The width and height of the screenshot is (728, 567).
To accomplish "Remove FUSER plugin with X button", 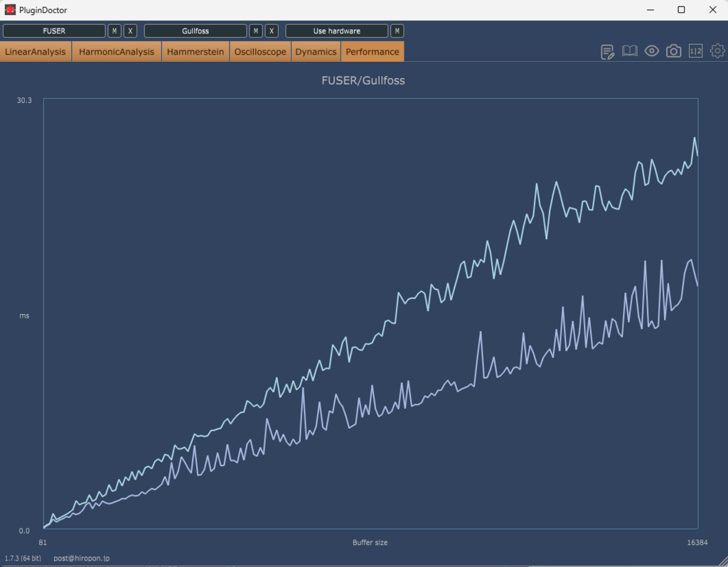I will (x=131, y=31).
